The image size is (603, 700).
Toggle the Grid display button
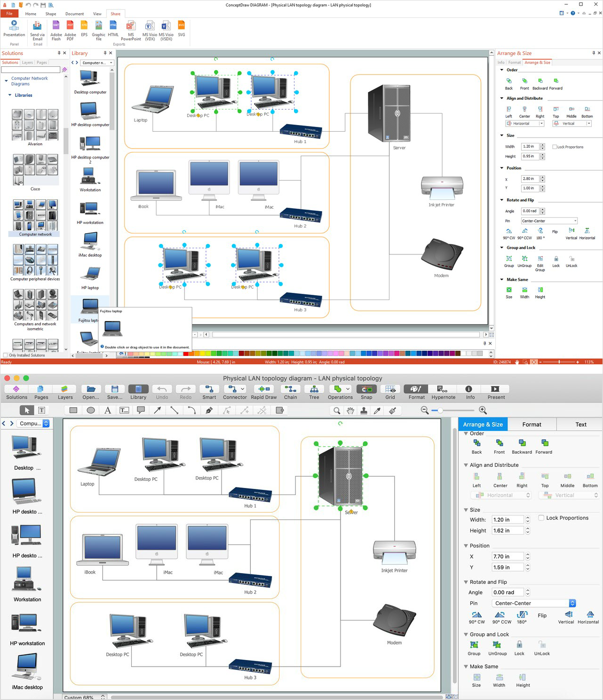click(x=390, y=389)
